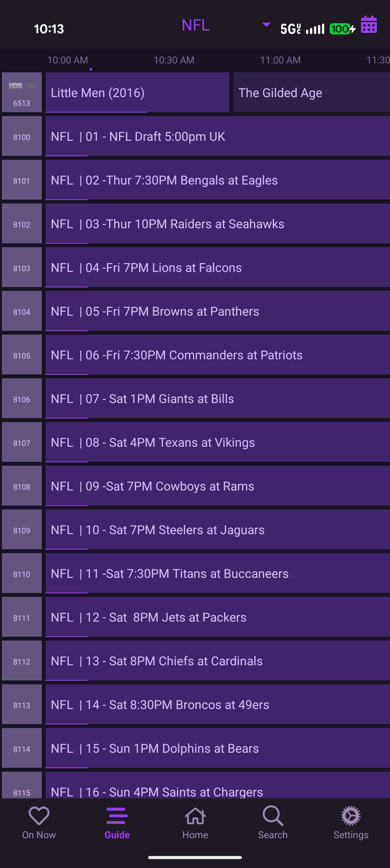Select Bengals at Eagles listing
The height and width of the screenshot is (868, 390).
click(x=217, y=180)
